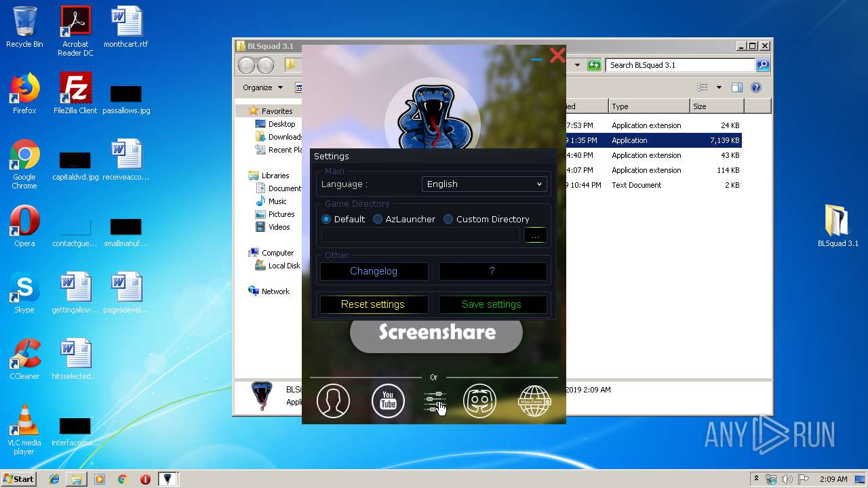The width and height of the screenshot is (868, 488).
Task: Open the Organize menu in Explorer
Action: (x=262, y=87)
